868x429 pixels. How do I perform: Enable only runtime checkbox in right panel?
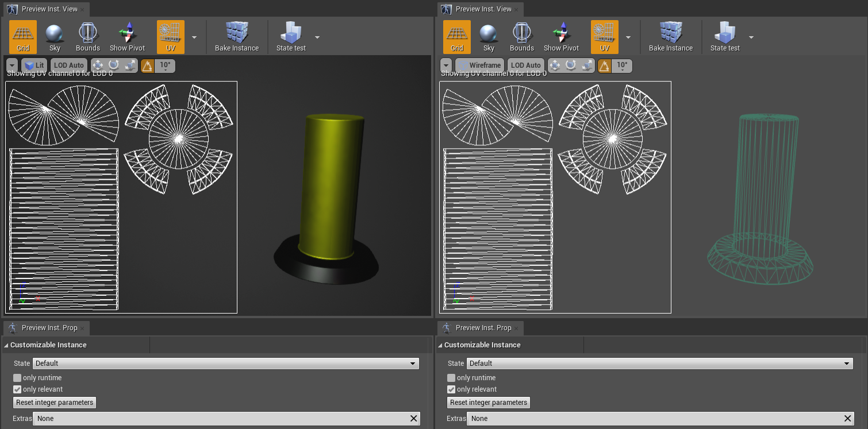(x=451, y=378)
